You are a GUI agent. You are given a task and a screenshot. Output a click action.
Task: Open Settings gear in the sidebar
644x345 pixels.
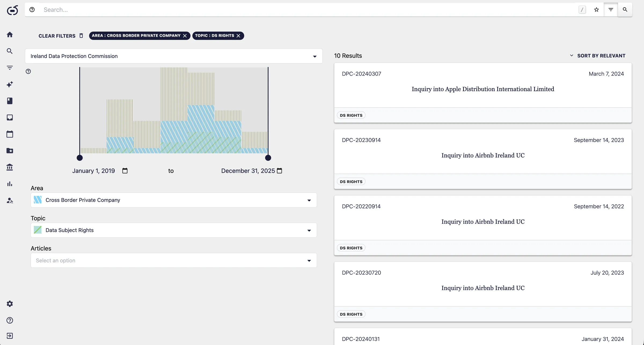10,304
